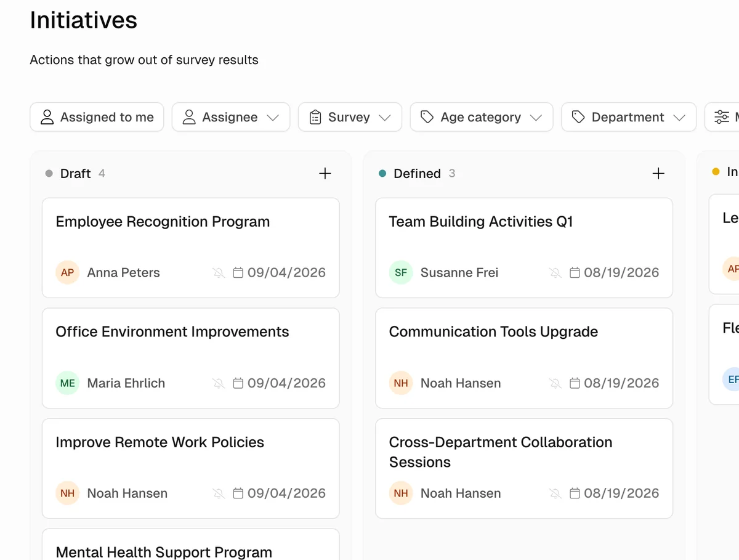Viewport: 739px width, 560px height.
Task: Click Noah Hansen on Cross-Department Collaboration Sessions
Action: click(461, 493)
